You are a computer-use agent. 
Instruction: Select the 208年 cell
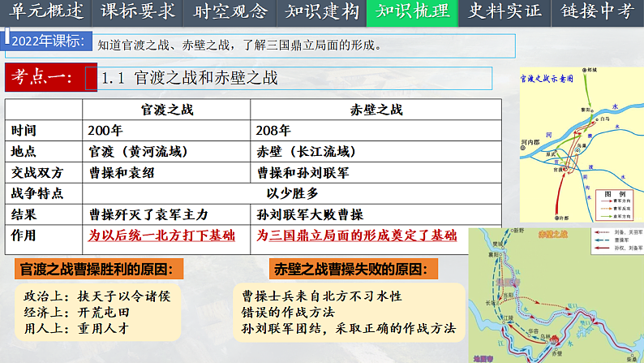[376, 131]
